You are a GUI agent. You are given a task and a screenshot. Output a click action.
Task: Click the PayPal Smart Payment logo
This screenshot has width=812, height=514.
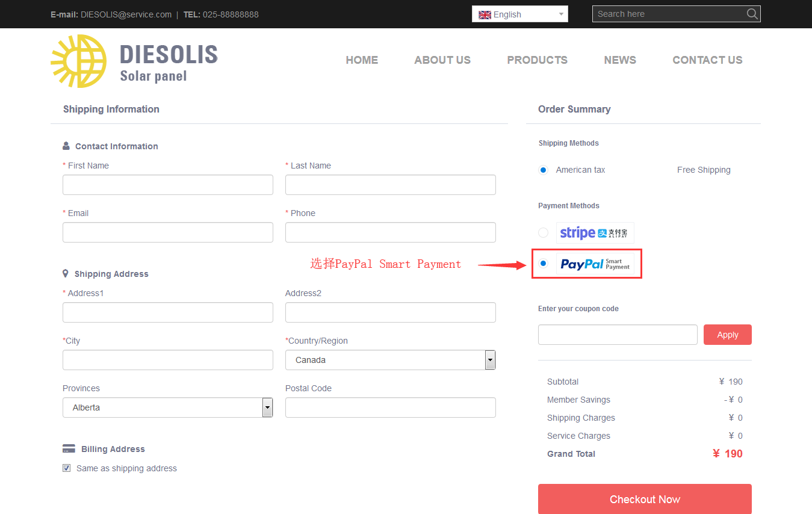click(595, 264)
